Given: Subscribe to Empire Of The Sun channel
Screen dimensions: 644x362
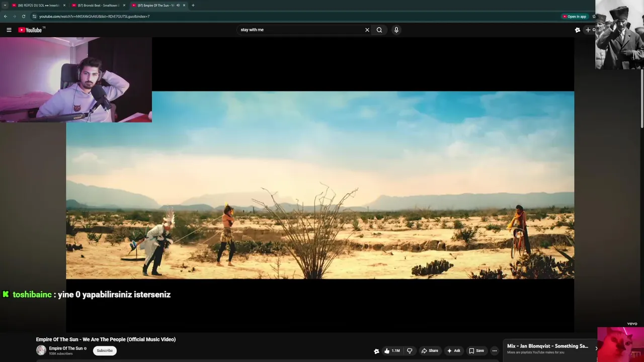Looking at the screenshot, I should pos(105,350).
